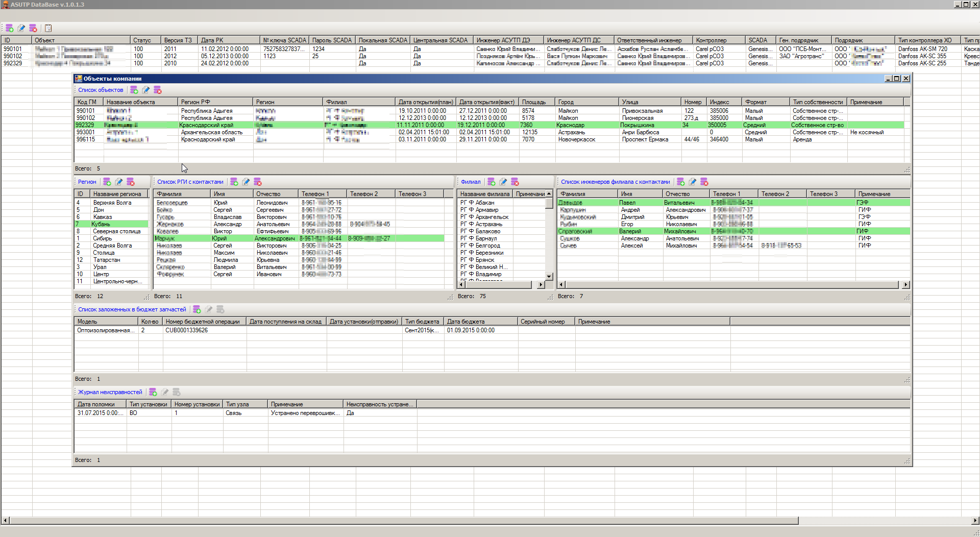Add entry to Журнал неисправностей

[x=153, y=392]
